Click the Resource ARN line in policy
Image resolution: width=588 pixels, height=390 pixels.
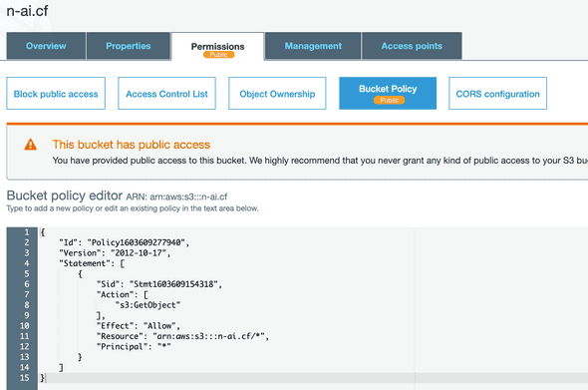(x=182, y=336)
